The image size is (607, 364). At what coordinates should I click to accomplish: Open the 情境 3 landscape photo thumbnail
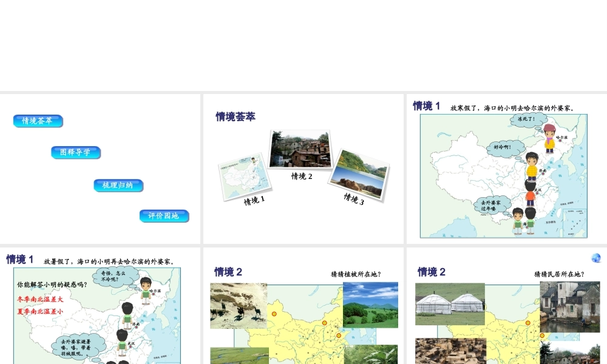coord(359,175)
